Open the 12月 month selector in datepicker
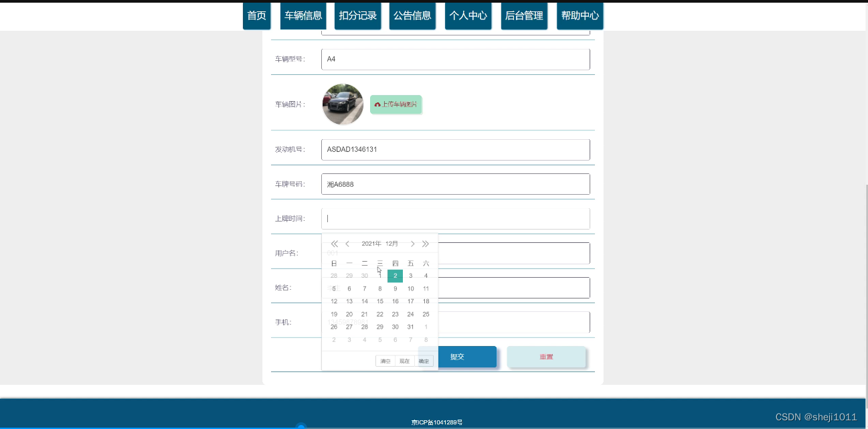This screenshot has width=868, height=429. point(392,244)
